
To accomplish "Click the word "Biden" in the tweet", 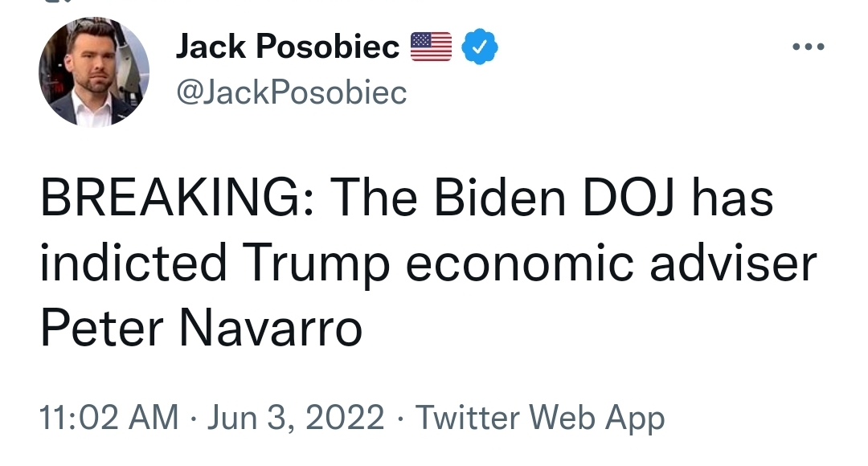I will coord(500,198).
